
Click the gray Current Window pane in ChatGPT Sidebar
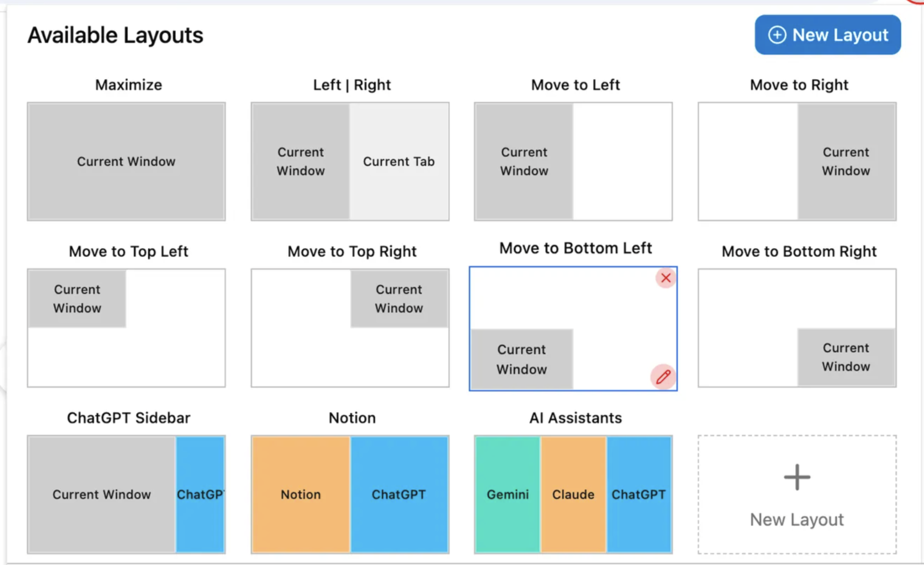[101, 495]
